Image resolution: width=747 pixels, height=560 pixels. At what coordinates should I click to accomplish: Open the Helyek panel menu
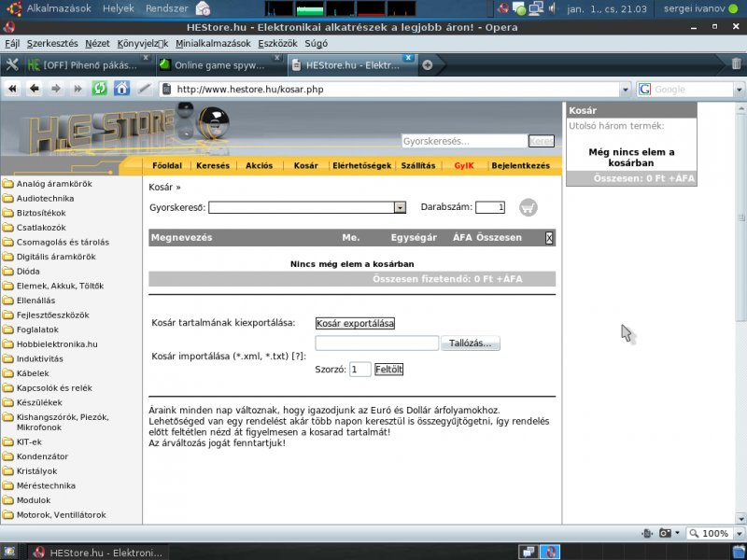pyautogui.click(x=119, y=8)
